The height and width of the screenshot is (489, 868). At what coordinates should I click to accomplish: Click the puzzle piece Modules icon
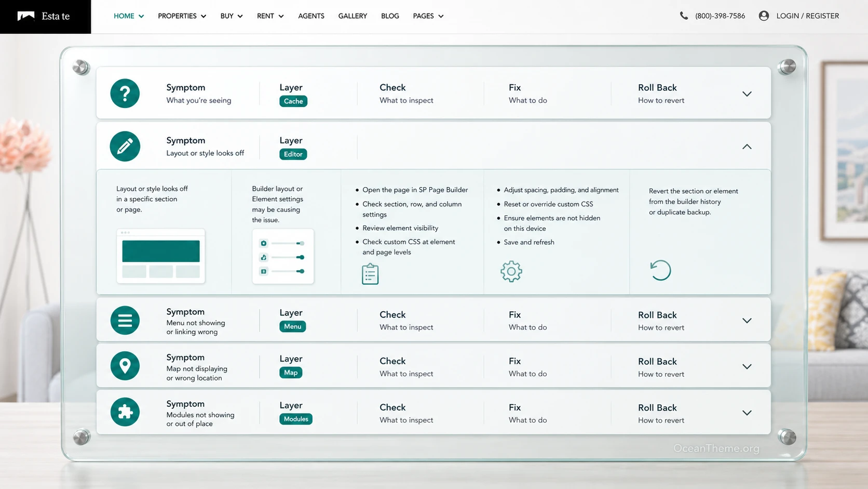[x=125, y=412]
